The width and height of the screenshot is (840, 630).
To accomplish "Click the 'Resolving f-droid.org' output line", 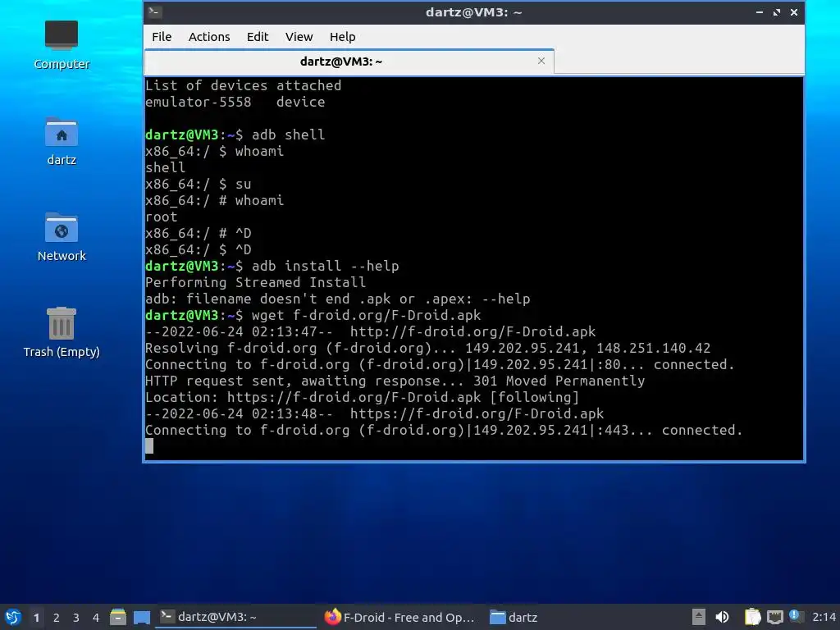I will point(427,348).
